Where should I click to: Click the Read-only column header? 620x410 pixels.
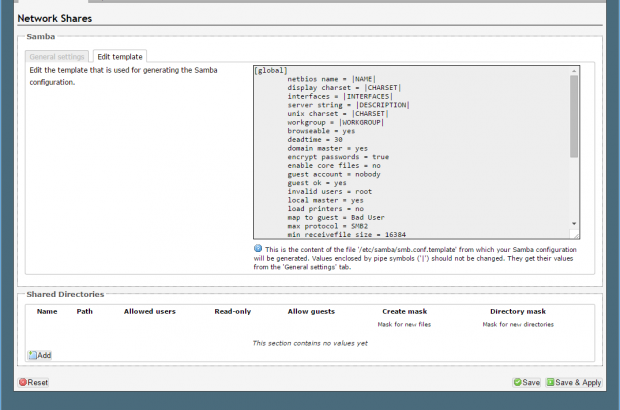click(232, 311)
